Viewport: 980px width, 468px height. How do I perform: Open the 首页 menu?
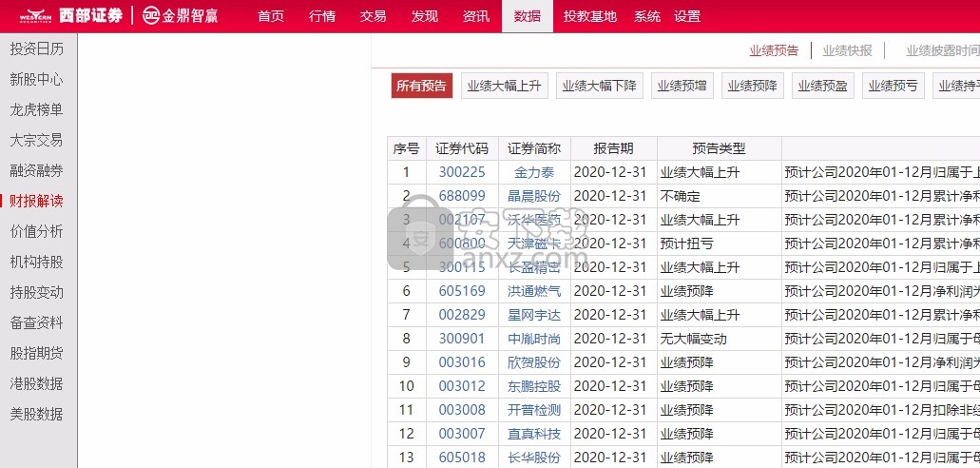pyautogui.click(x=271, y=16)
